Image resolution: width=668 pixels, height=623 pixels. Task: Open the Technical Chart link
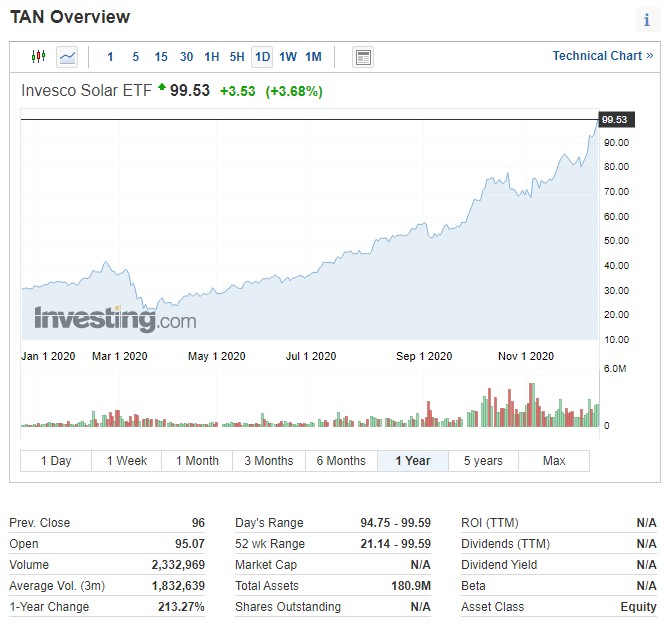[602, 56]
